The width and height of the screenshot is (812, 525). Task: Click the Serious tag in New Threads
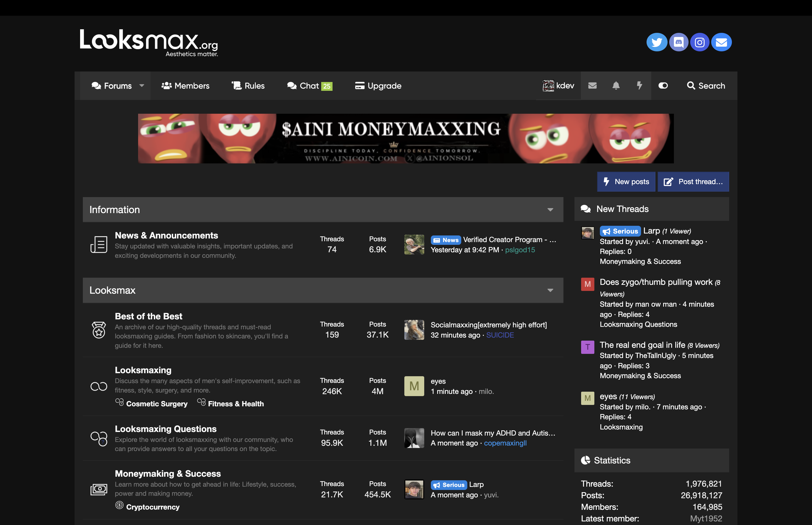(620, 231)
